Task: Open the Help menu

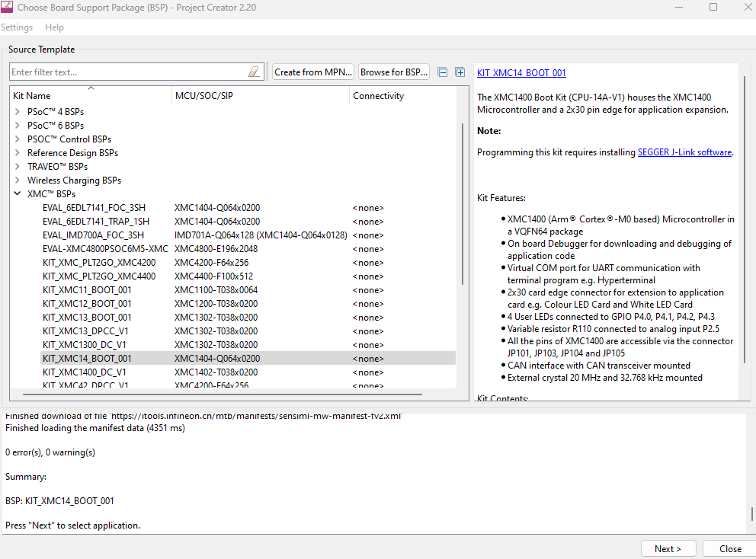Action: click(54, 27)
